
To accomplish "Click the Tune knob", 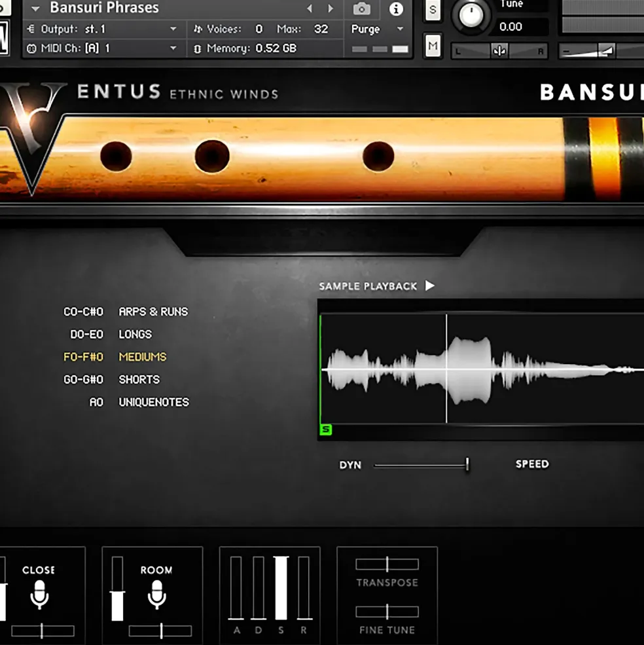I will coord(471,15).
